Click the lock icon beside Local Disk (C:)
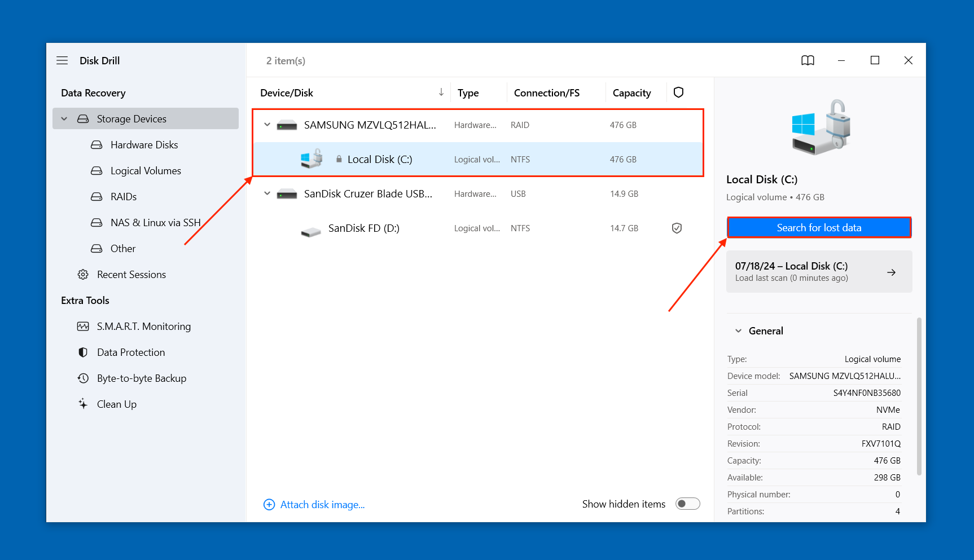The height and width of the screenshot is (560, 974). (339, 159)
